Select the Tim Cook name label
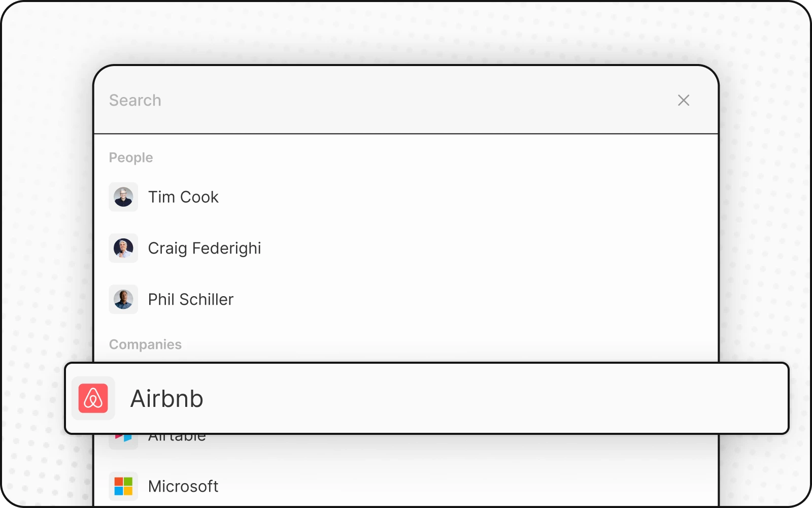 (x=183, y=197)
